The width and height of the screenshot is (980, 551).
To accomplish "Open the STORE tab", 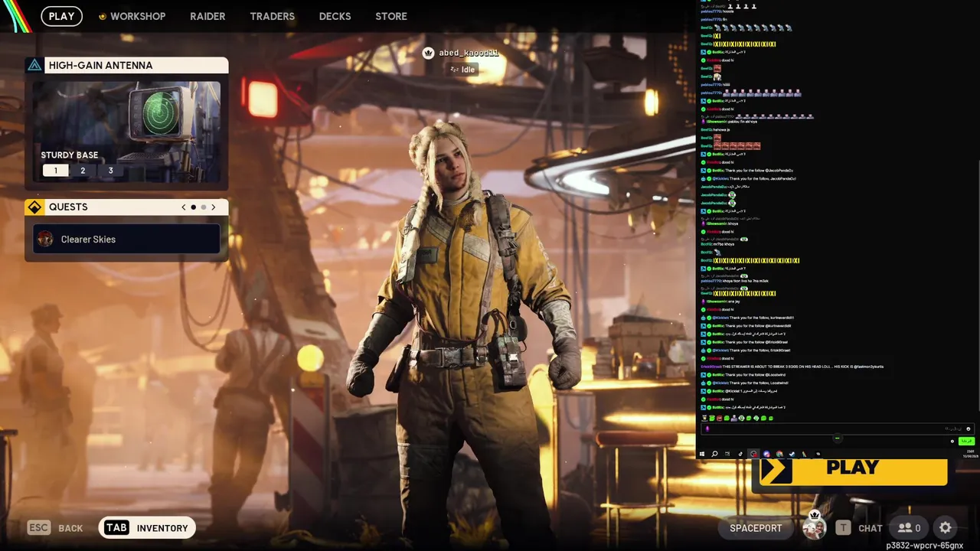I will coord(391,16).
